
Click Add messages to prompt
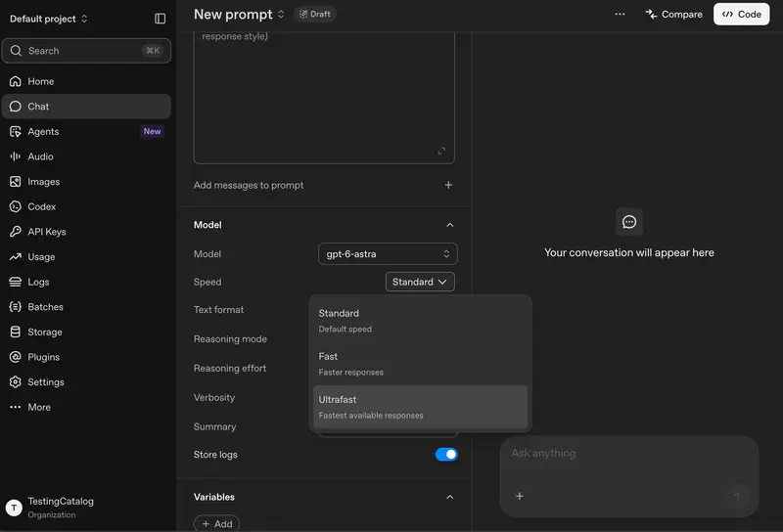click(249, 185)
